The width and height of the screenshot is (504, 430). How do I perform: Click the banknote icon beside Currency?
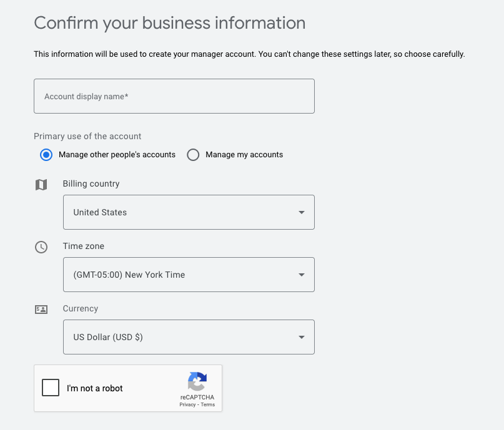tap(41, 310)
